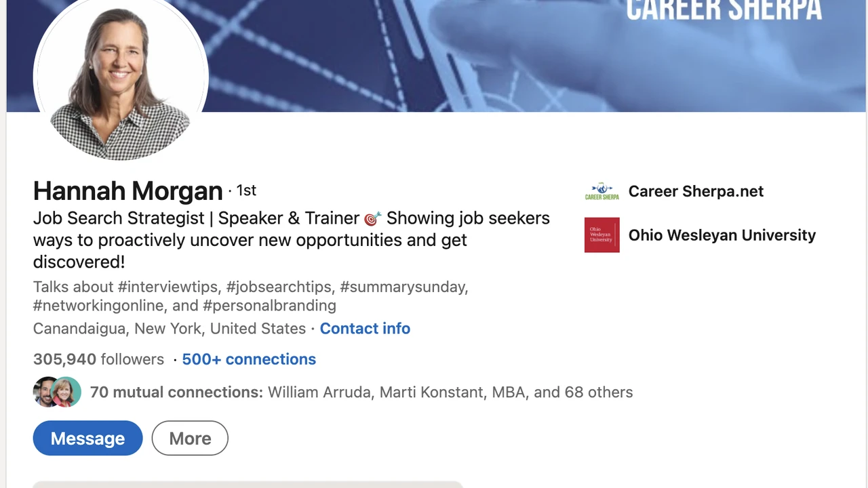Screen dimensions: 868x488
Task: Expand the More actions menu
Action: (x=190, y=439)
